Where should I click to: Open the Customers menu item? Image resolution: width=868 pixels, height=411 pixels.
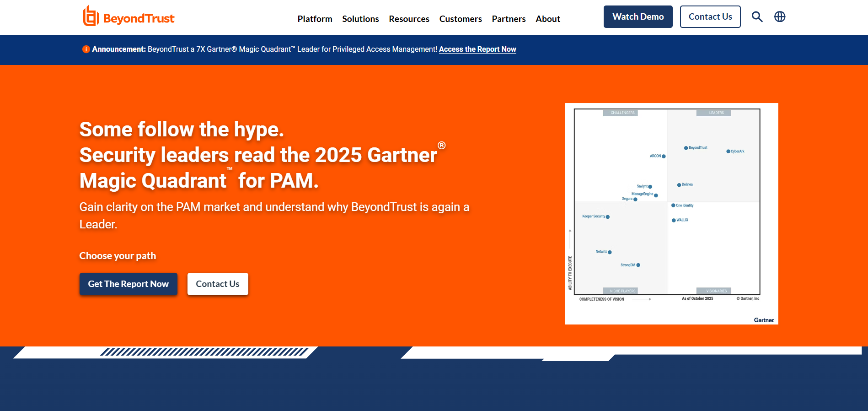click(x=461, y=19)
